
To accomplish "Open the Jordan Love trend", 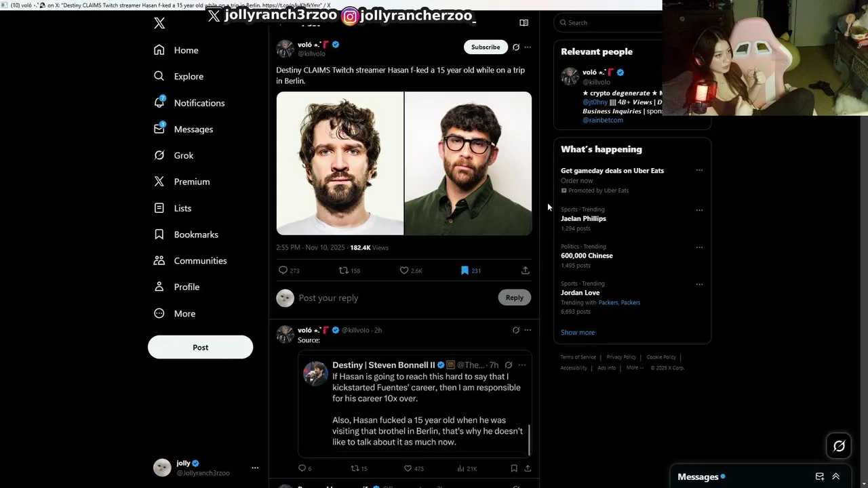I will pyautogui.click(x=580, y=293).
